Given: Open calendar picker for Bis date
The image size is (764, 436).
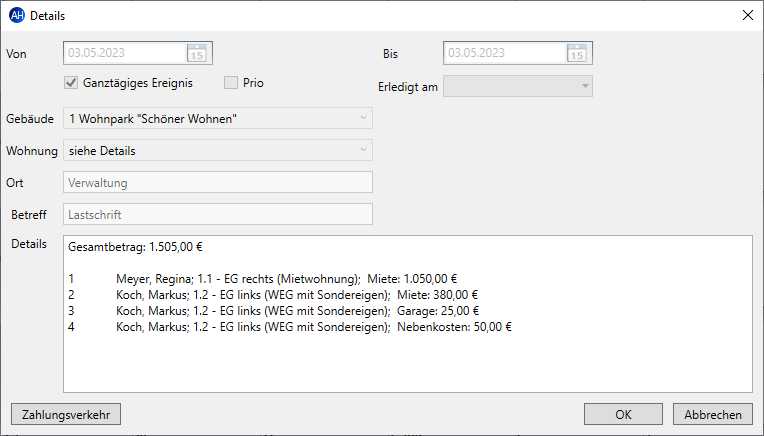Looking at the screenshot, I should point(577,53).
